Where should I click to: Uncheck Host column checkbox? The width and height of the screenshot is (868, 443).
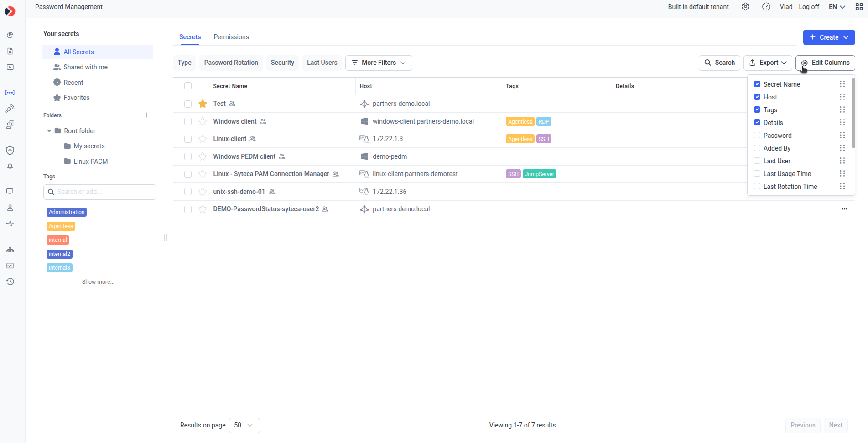[757, 97]
